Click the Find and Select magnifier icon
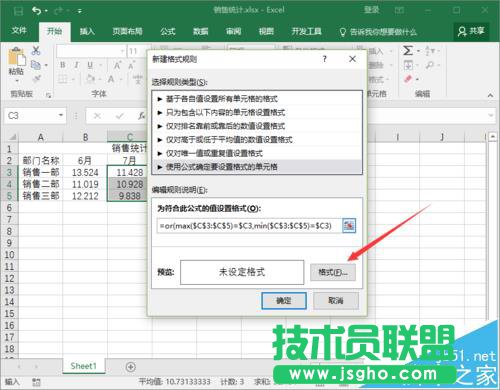 click(x=430, y=65)
